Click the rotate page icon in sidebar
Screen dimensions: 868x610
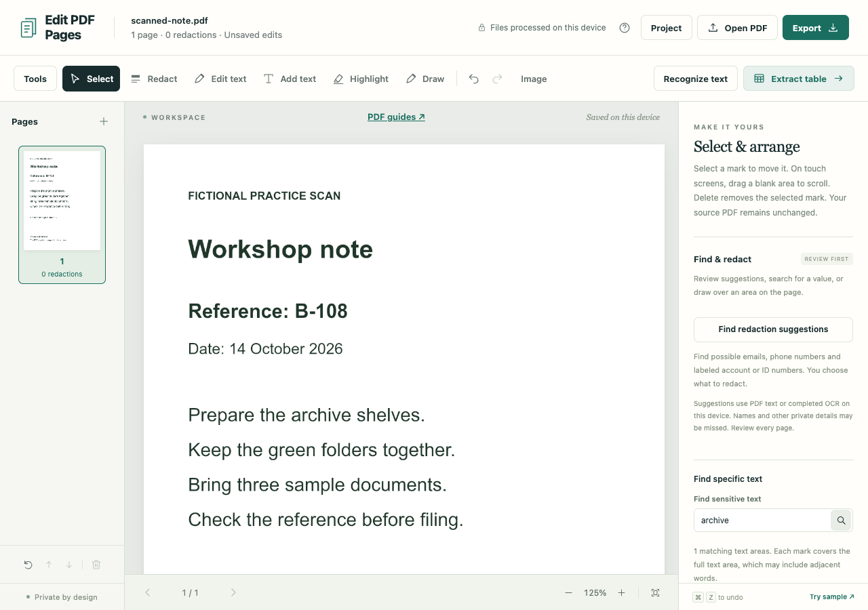point(28,565)
